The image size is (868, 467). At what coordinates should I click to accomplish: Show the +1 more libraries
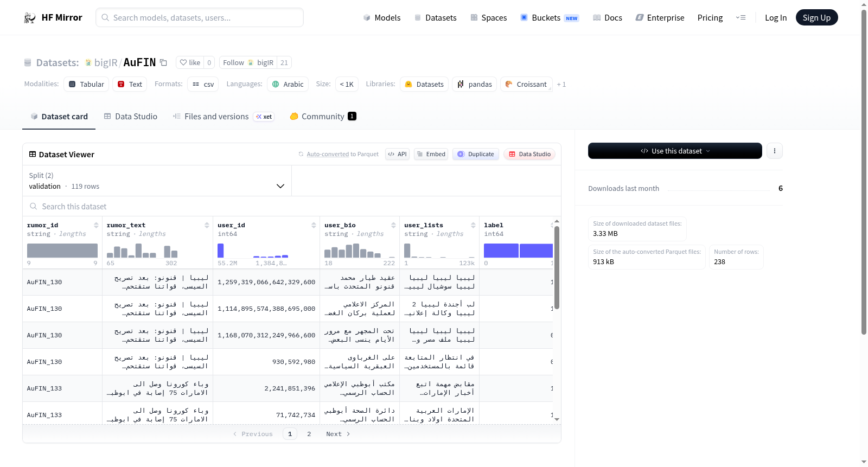561,84
